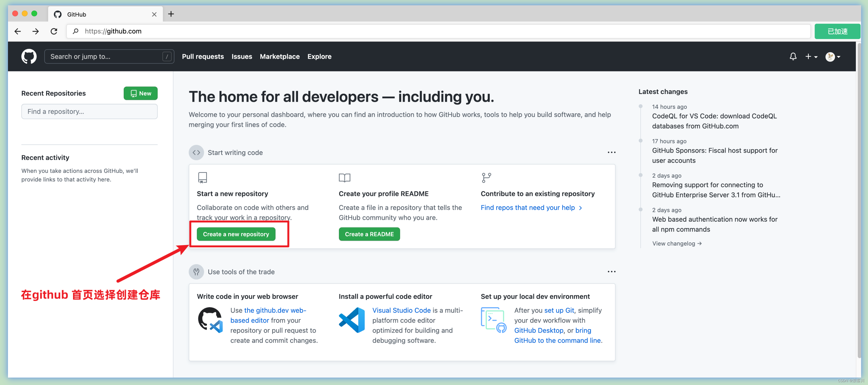Close the GitHub browser tab

point(154,15)
